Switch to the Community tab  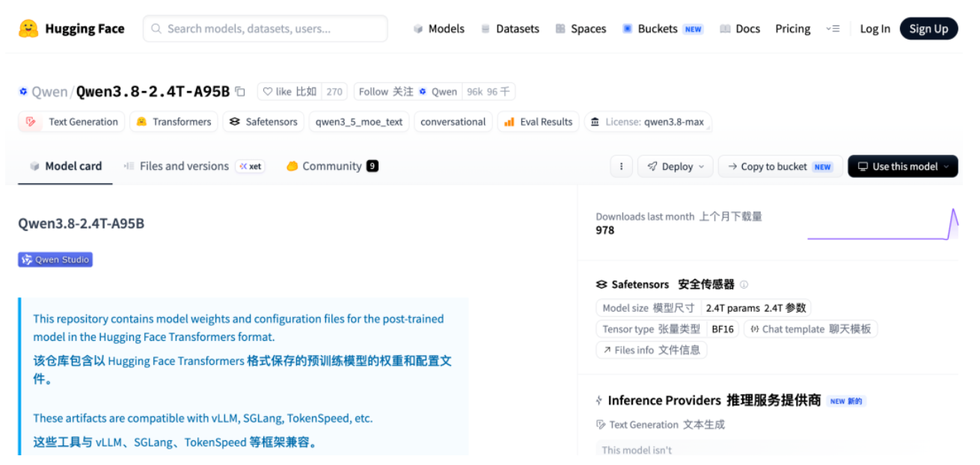coord(332,166)
